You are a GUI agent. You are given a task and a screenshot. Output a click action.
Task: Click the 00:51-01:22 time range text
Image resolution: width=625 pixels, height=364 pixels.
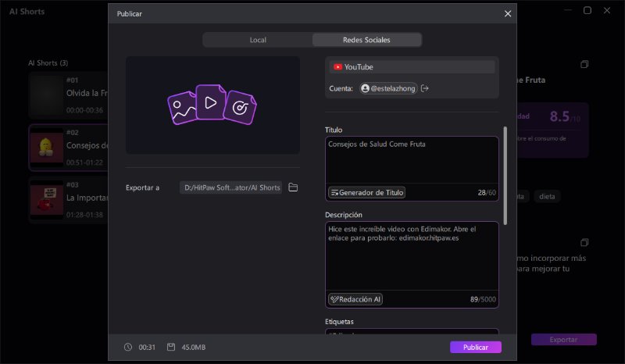(x=84, y=162)
